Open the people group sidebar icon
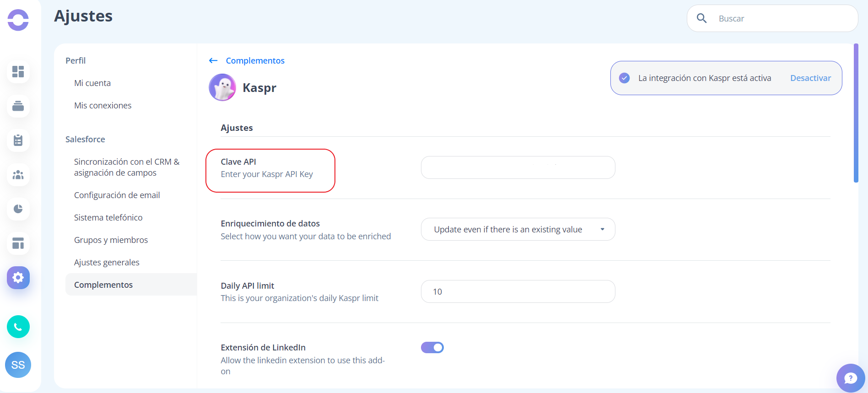The image size is (868, 393). pos(18,175)
